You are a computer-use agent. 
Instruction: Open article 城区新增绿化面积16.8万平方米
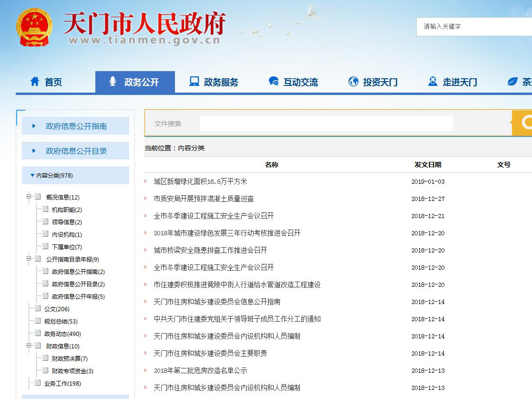[x=200, y=181]
